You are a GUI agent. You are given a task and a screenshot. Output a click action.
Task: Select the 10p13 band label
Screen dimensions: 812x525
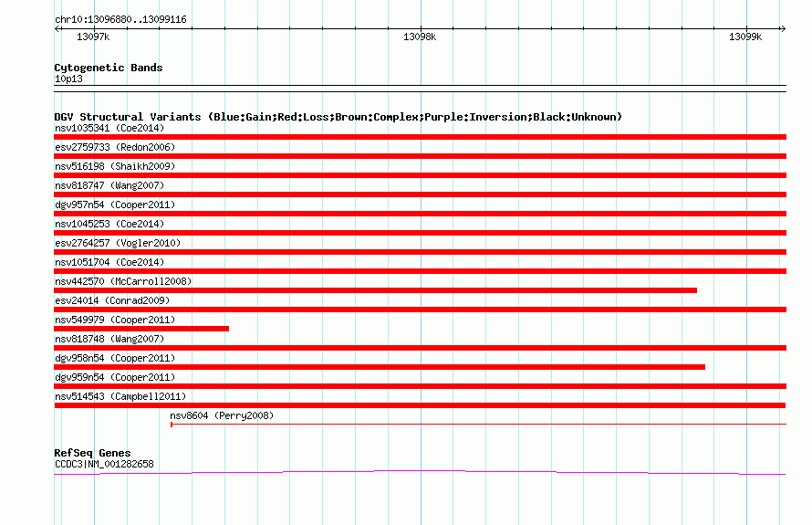click(68, 79)
